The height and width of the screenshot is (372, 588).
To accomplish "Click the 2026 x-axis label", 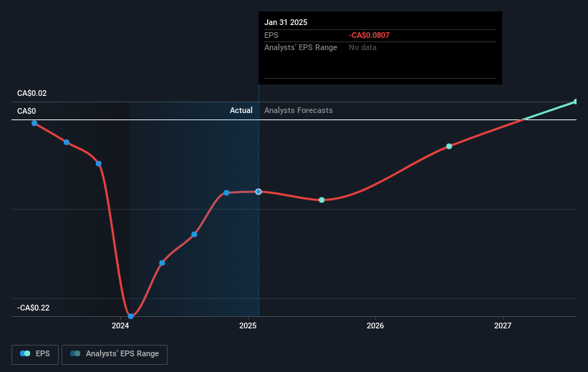I will click(375, 325).
